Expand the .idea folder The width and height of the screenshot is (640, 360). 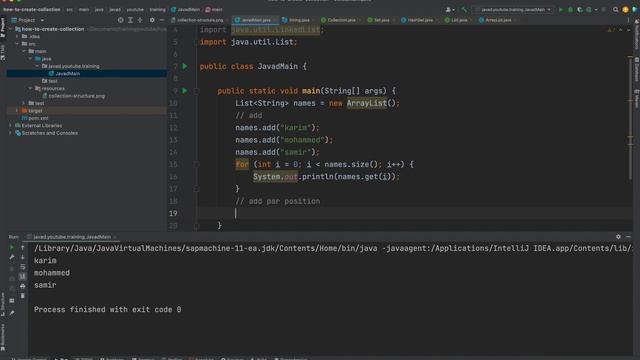pos(18,36)
